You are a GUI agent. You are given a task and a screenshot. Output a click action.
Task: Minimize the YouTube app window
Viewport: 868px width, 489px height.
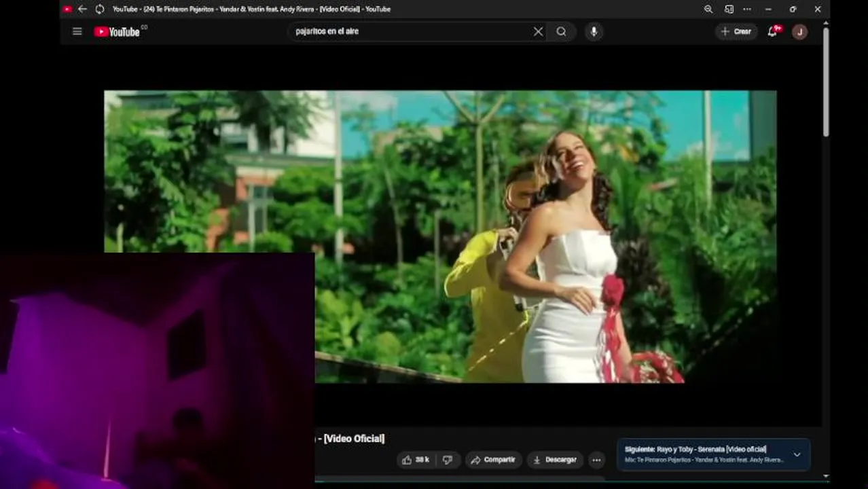pos(768,9)
